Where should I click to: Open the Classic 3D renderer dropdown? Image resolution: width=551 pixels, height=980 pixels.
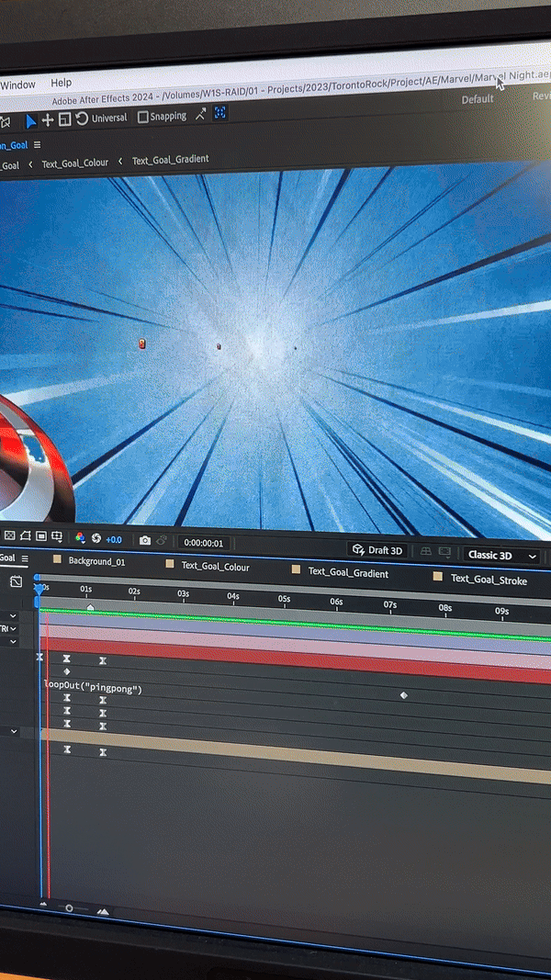(x=502, y=555)
